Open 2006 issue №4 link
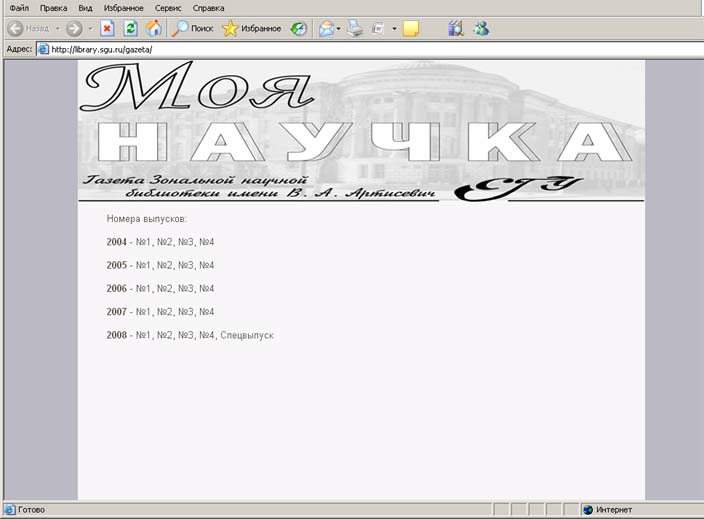Screen dimensions: 704x519 (x=207, y=289)
